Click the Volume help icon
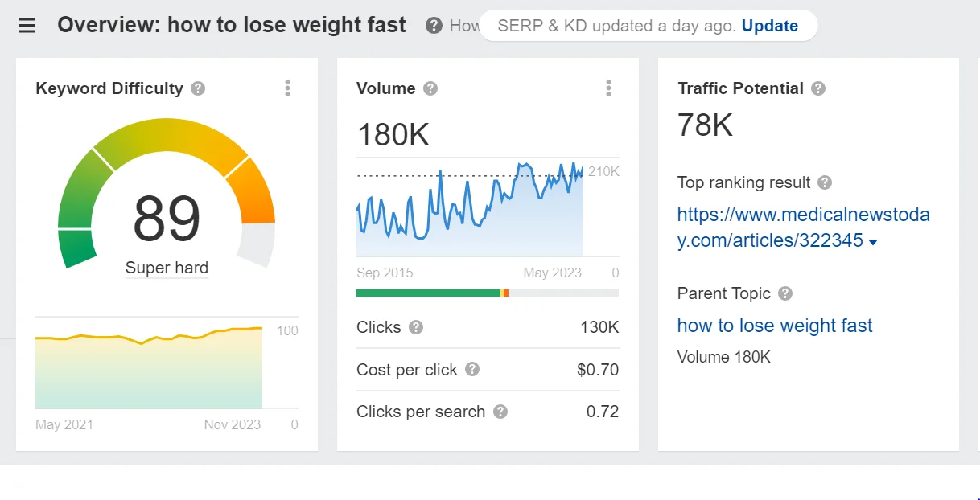The height and width of the screenshot is (500, 980). [x=430, y=89]
